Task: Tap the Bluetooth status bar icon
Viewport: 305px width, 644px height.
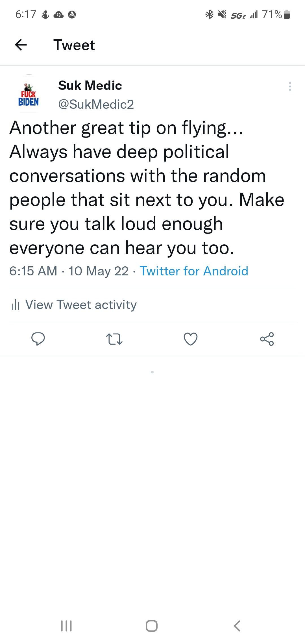Action: point(209,14)
